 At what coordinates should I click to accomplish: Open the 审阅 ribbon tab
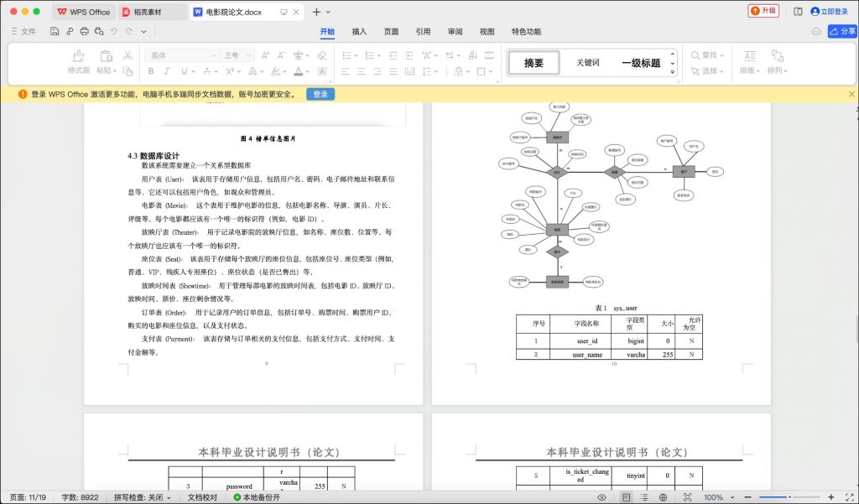pyautogui.click(x=454, y=31)
